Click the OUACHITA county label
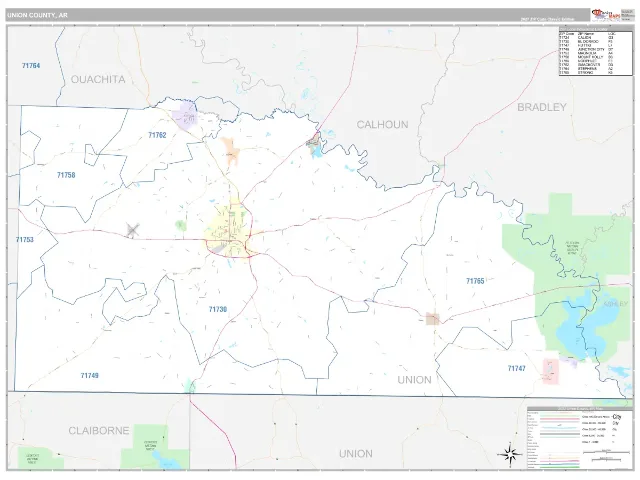640x480 pixels. 98,79
